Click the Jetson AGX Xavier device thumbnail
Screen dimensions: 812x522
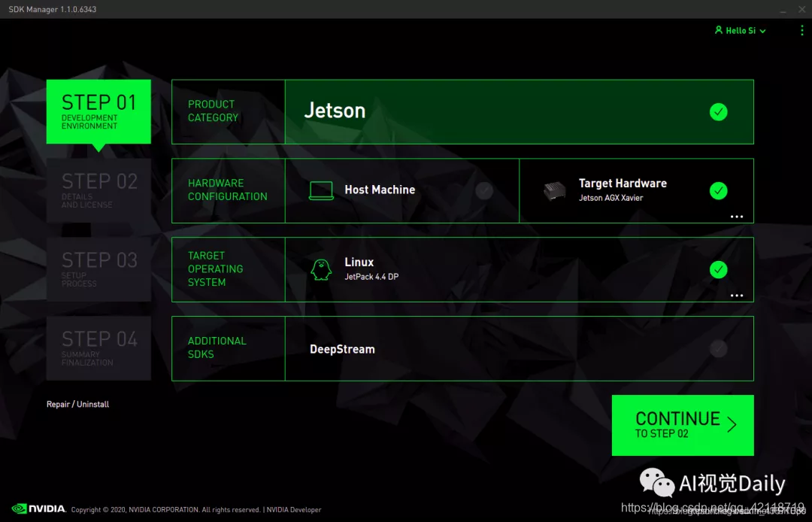pyautogui.click(x=554, y=190)
